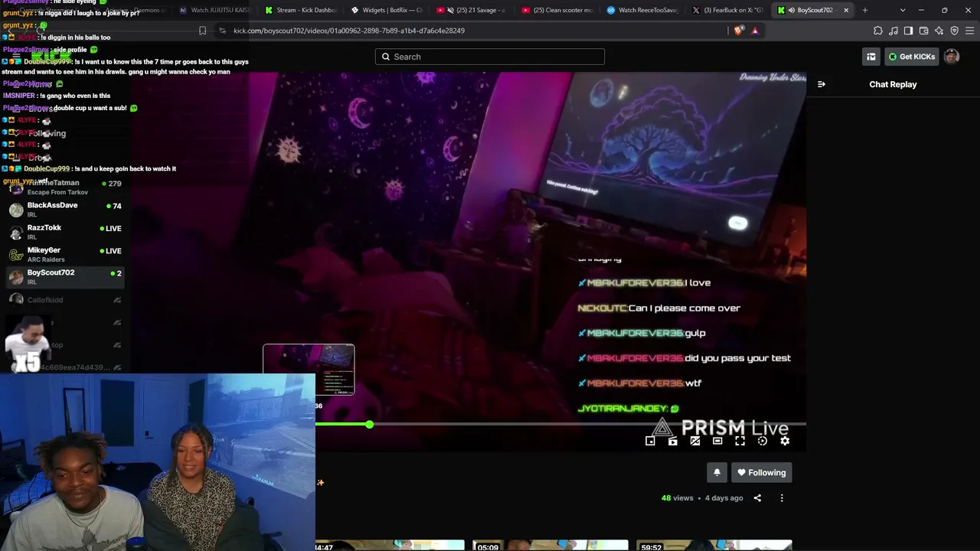Close the BoyScout702 tab
This screenshot has height=551, width=980.
[846, 10]
